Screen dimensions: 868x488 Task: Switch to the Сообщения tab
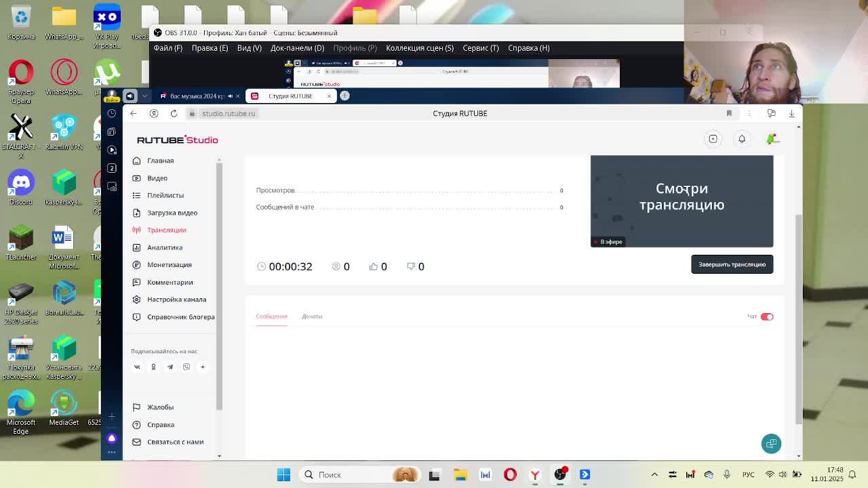pyautogui.click(x=271, y=317)
